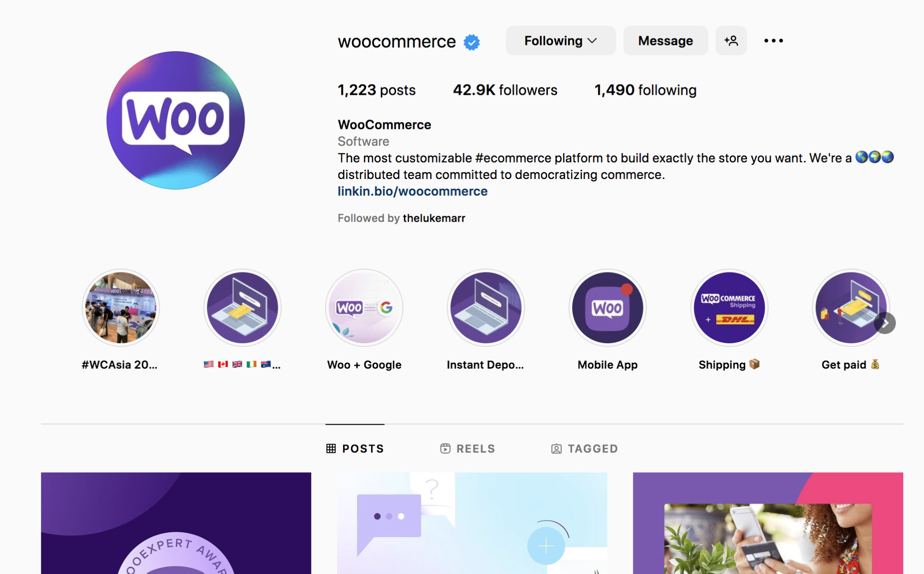The height and width of the screenshot is (574, 924).
Task: Open the linkin.bio/woocommerce link
Action: [411, 192]
